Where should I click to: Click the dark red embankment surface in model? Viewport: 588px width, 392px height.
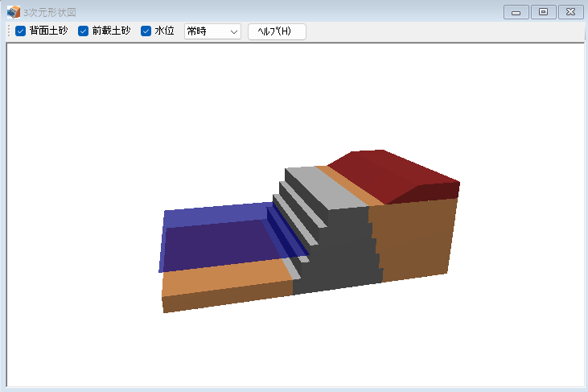pos(390,176)
